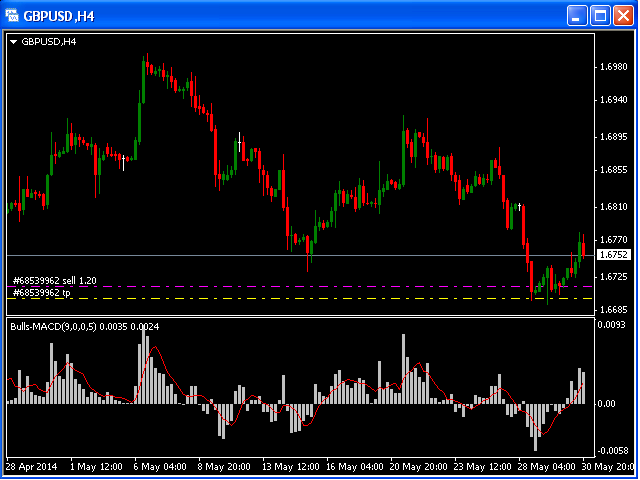Minimize the GBPUSD,H4 chart window
The width and height of the screenshot is (640, 480).
(x=577, y=16)
